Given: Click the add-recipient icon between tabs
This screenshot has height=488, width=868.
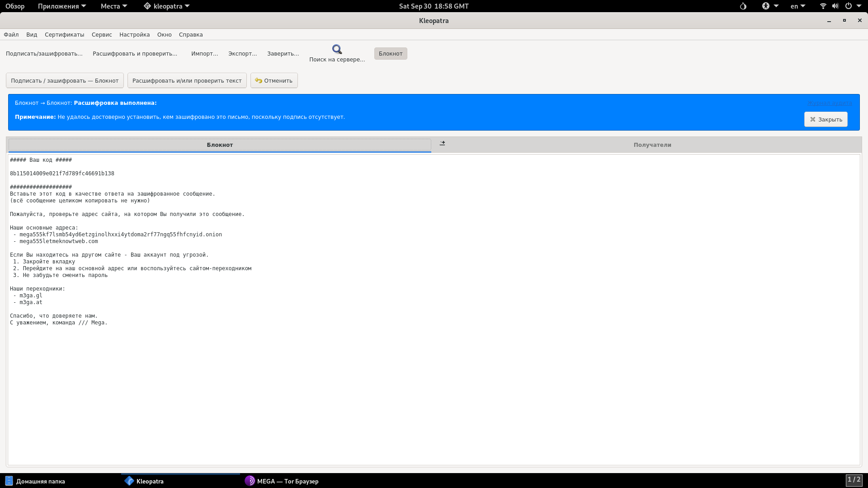Looking at the screenshot, I should [x=442, y=143].
